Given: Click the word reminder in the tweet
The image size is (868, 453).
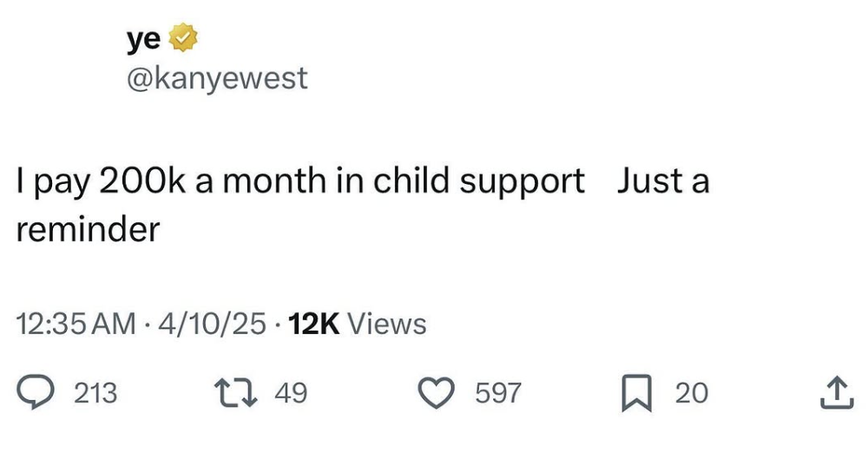Looking at the screenshot, I should pyautogui.click(x=88, y=229).
